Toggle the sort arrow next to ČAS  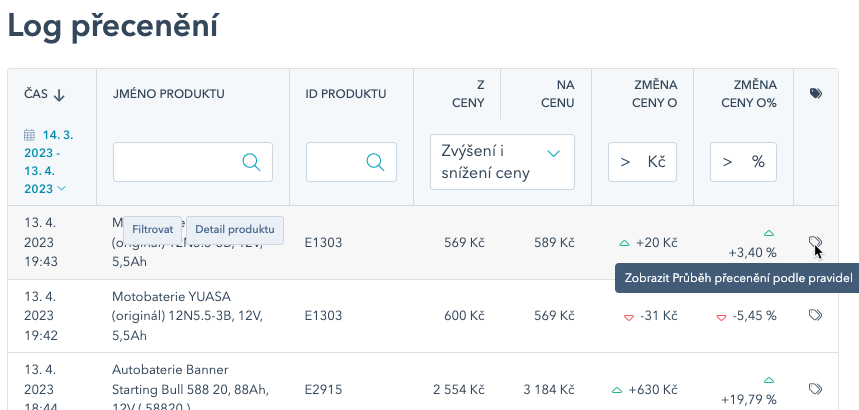pos(59,95)
